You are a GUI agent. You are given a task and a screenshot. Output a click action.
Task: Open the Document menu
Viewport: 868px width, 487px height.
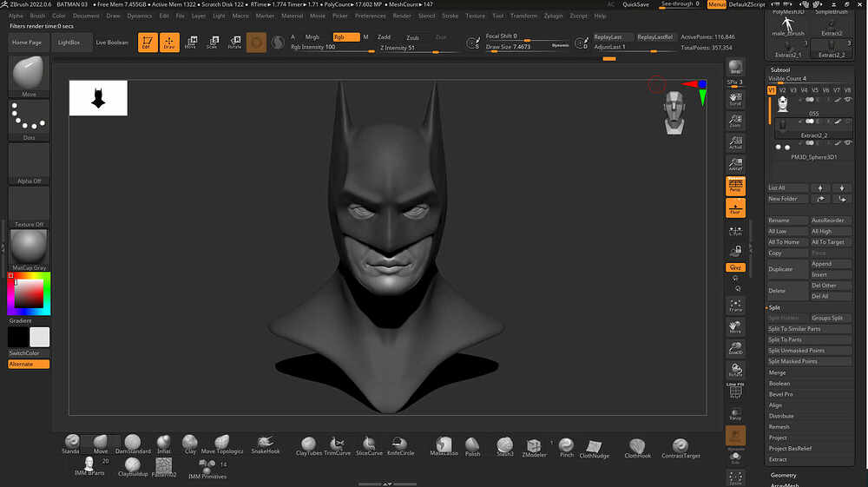pyautogui.click(x=86, y=16)
